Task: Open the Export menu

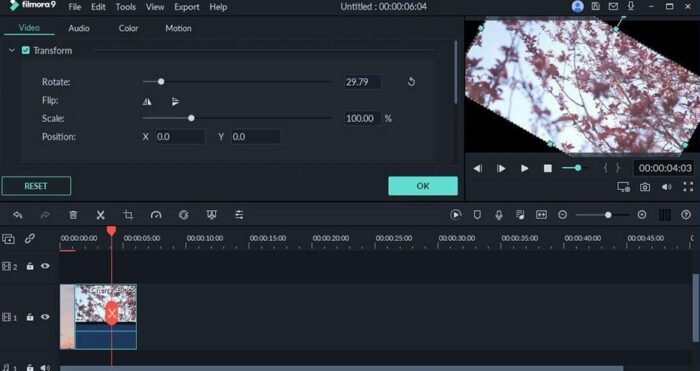Action: coord(187,7)
